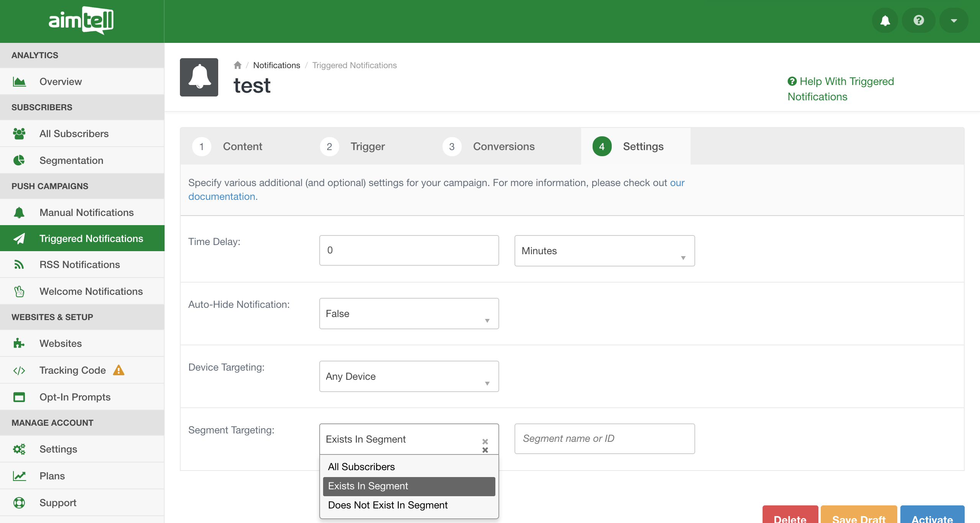This screenshot has height=523, width=980.
Task: Choose Does Not Exist In Segment option
Action: point(387,505)
